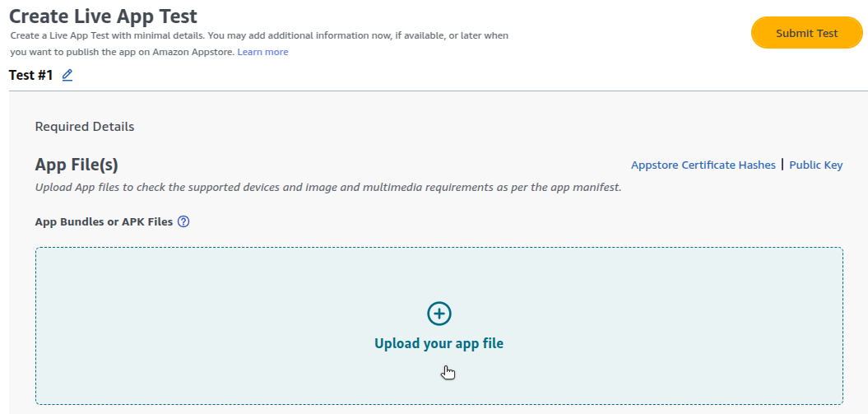The width and height of the screenshot is (868, 414).
Task: Click the plus circle upload icon
Action: 439,314
